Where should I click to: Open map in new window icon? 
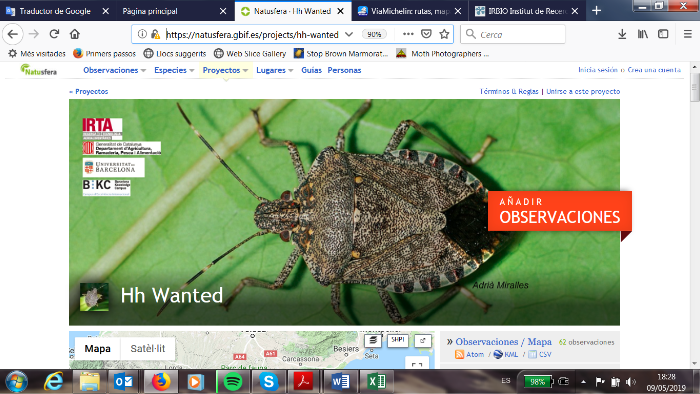pyautogui.click(x=423, y=341)
